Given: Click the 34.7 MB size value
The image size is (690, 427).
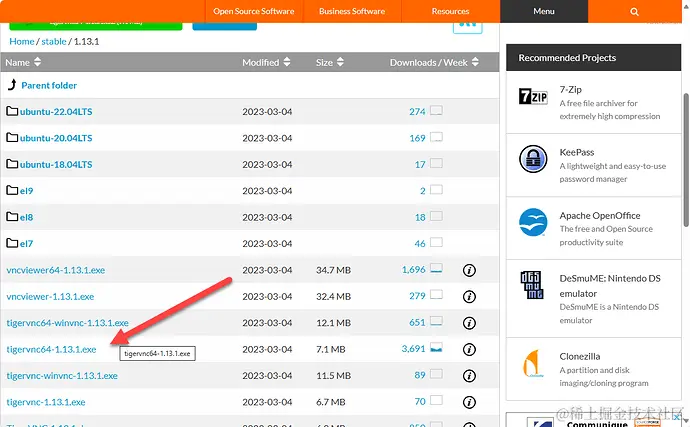Looking at the screenshot, I should [x=333, y=270].
